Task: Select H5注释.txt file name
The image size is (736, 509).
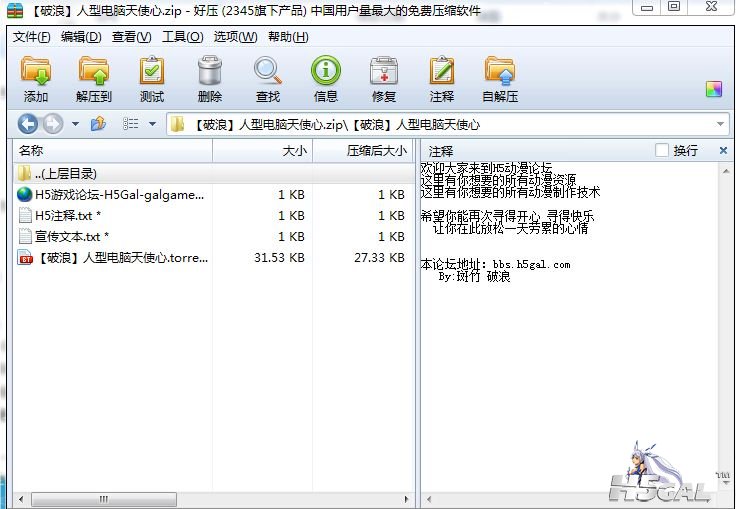Action: coord(68,216)
